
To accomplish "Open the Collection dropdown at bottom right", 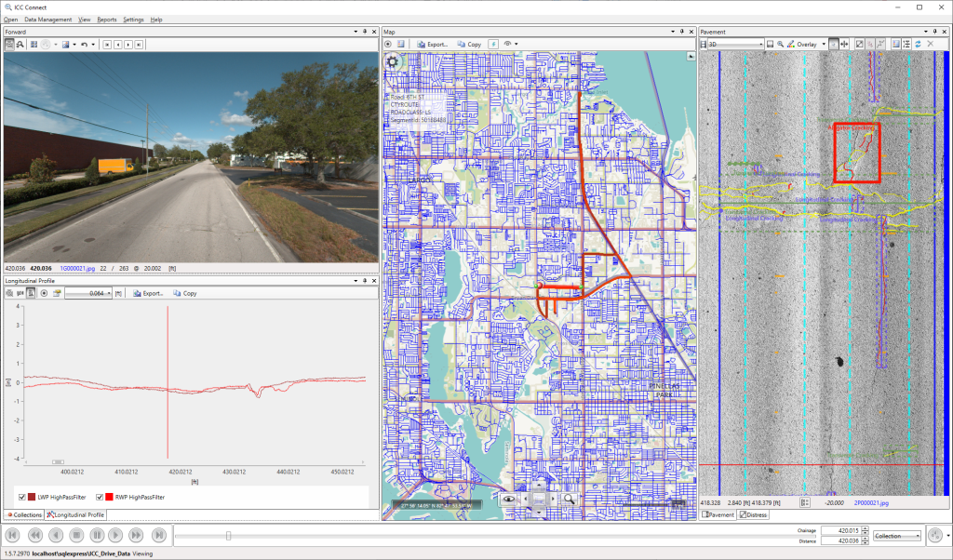I will pyautogui.click(x=897, y=536).
